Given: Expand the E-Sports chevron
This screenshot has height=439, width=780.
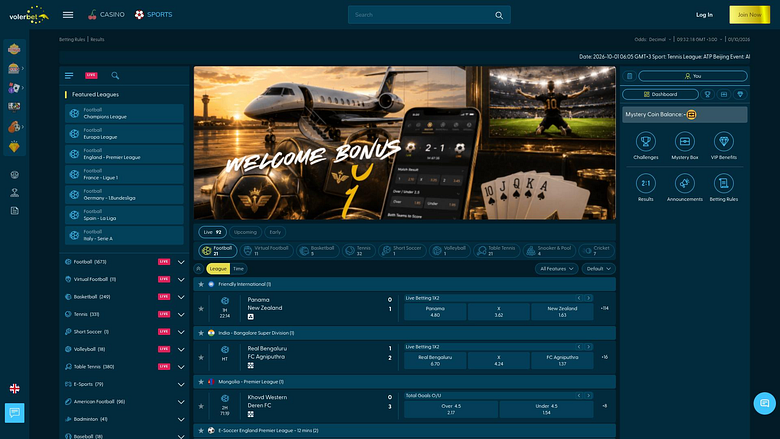Looking at the screenshot, I should coord(181,384).
